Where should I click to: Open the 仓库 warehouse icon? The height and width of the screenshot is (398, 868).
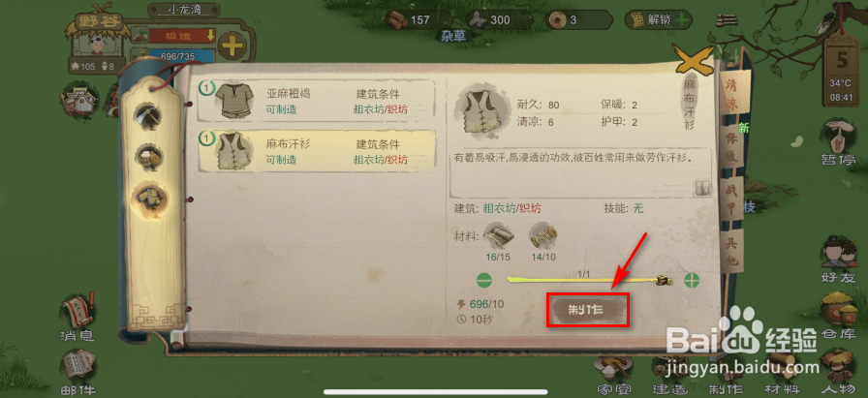tap(839, 316)
